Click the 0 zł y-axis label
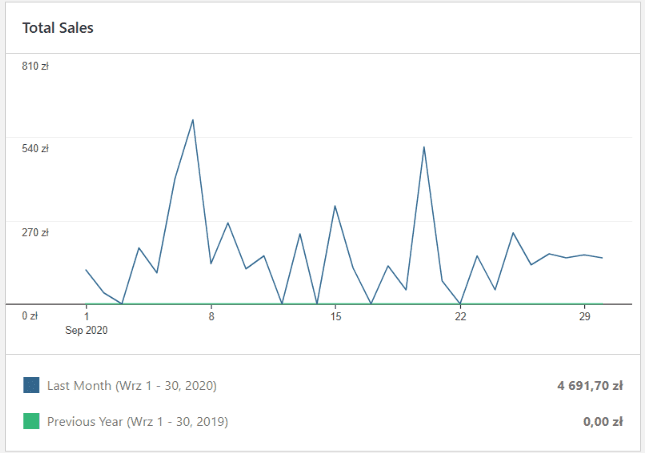This screenshot has height=453, width=645. (29, 315)
